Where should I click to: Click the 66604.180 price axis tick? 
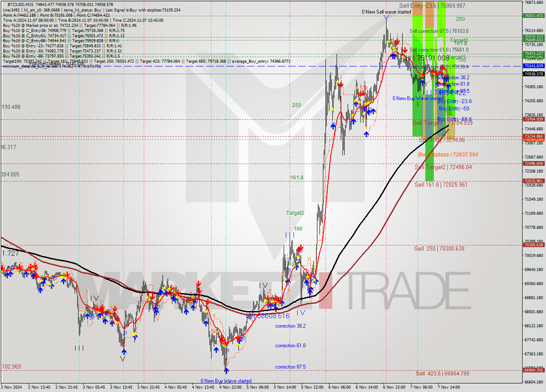pyautogui.click(x=534, y=382)
